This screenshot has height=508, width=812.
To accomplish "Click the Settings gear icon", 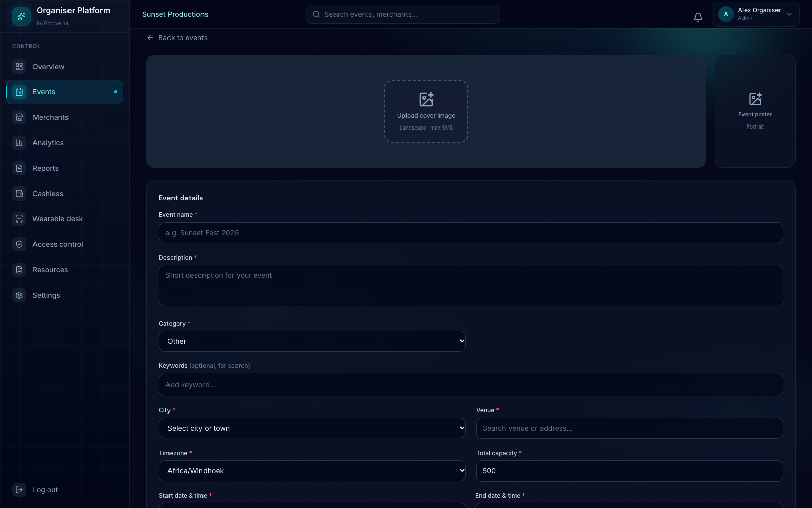I will coord(19,295).
